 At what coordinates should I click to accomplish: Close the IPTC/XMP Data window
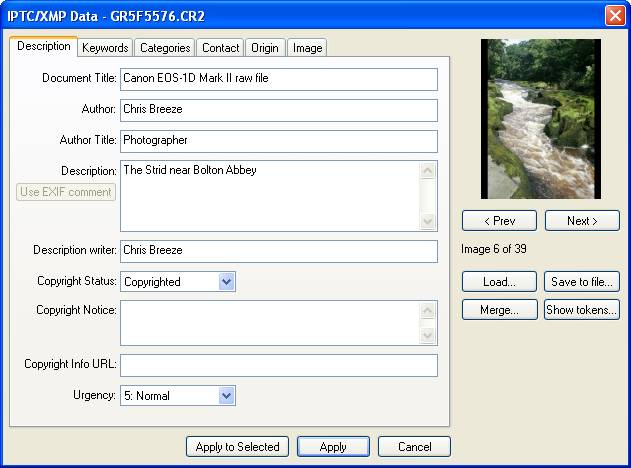[615, 16]
